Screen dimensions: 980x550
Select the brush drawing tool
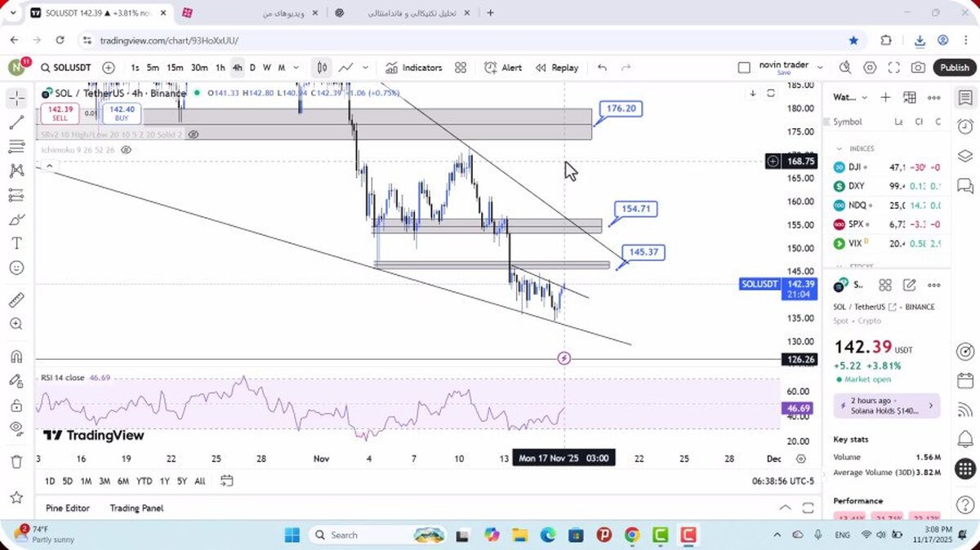coord(16,220)
